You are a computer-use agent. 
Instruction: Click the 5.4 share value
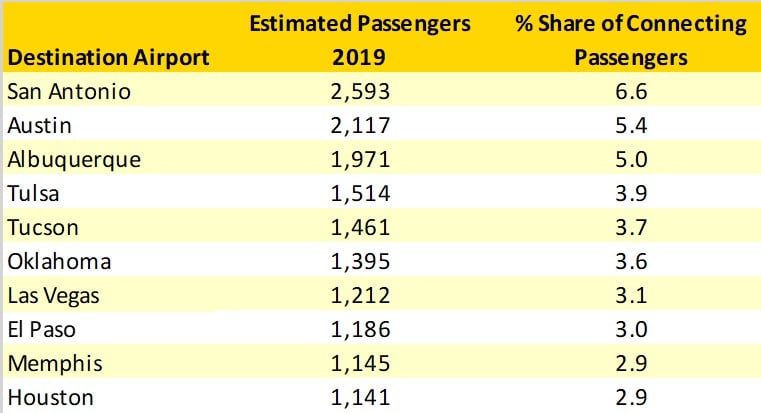click(x=631, y=126)
